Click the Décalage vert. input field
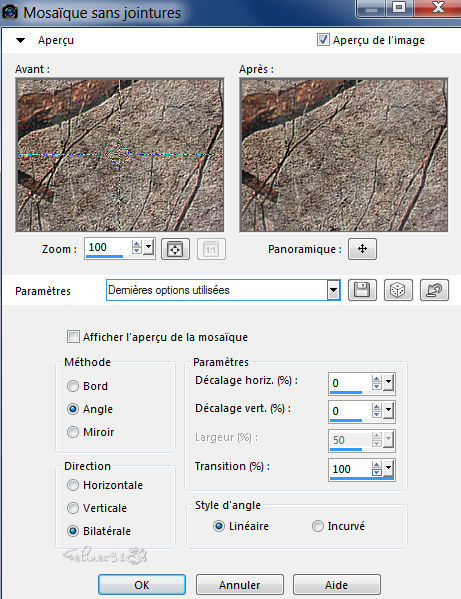The width and height of the screenshot is (461, 599). tap(350, 411)
